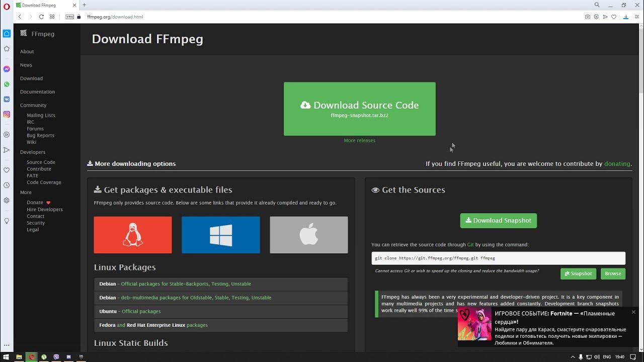
Task: Close the Download FFmpeg tab
Action: (75, 5)
